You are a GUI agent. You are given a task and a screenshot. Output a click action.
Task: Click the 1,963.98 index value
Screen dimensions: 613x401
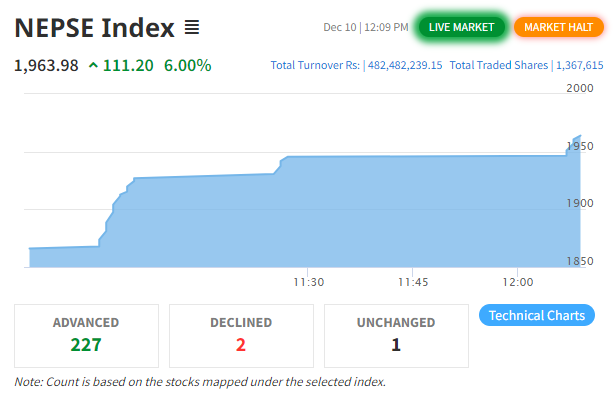pyautogui.click(x=46, y=66)
